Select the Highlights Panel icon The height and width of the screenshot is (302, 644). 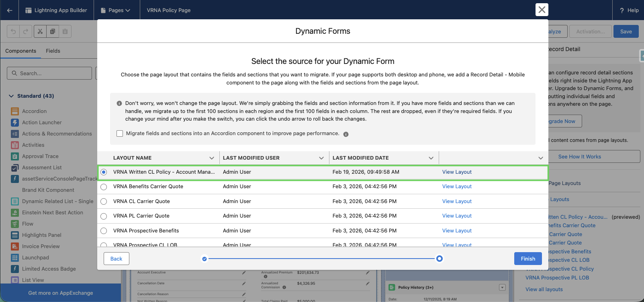[x=15, y=235]
